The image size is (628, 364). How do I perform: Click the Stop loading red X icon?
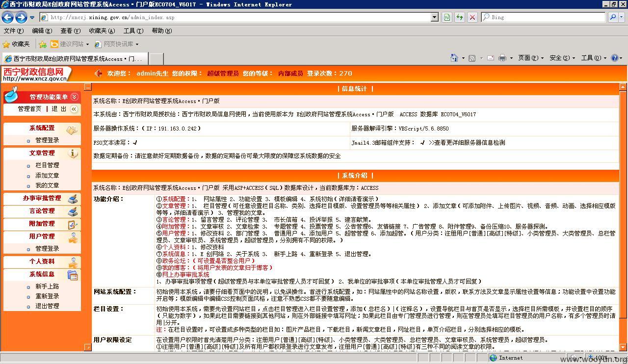472,17
